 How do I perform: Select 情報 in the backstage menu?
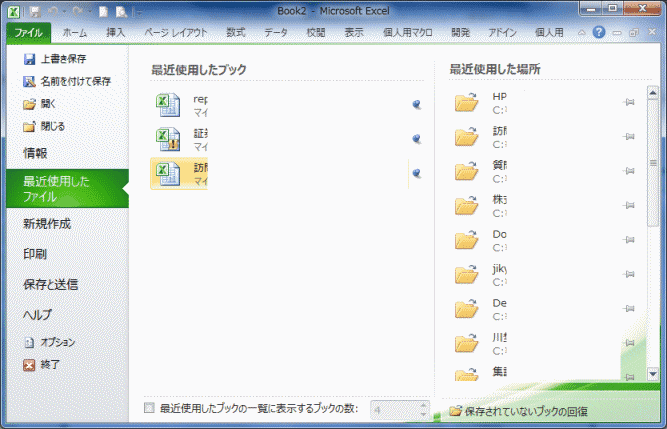click(x=35, y=153)
